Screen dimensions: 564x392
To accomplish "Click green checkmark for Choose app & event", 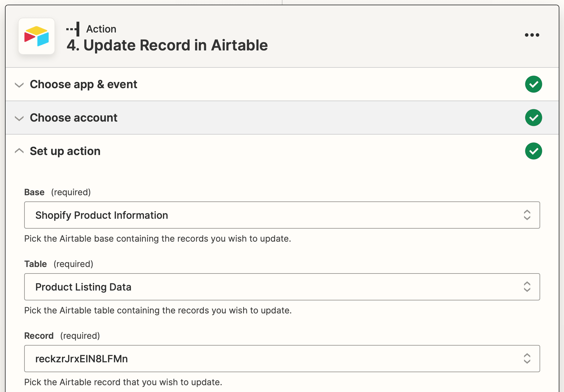I will (533, 84).
